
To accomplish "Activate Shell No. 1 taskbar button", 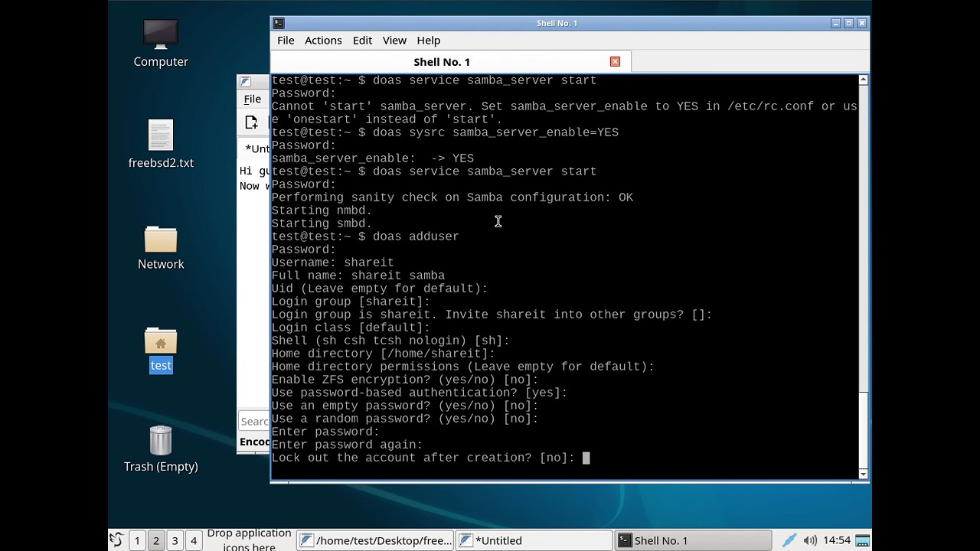I will [692, 540].
